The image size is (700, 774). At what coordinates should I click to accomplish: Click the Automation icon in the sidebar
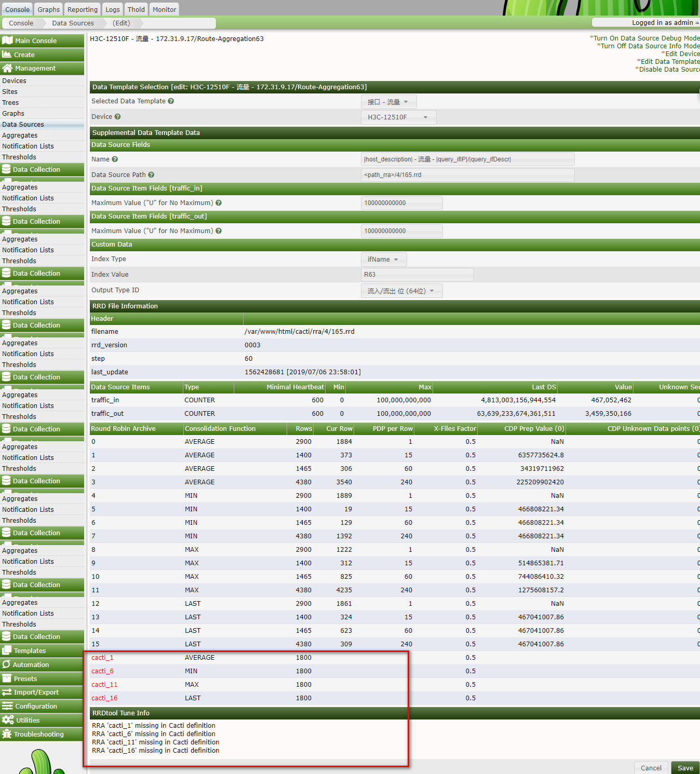point(6,664)
